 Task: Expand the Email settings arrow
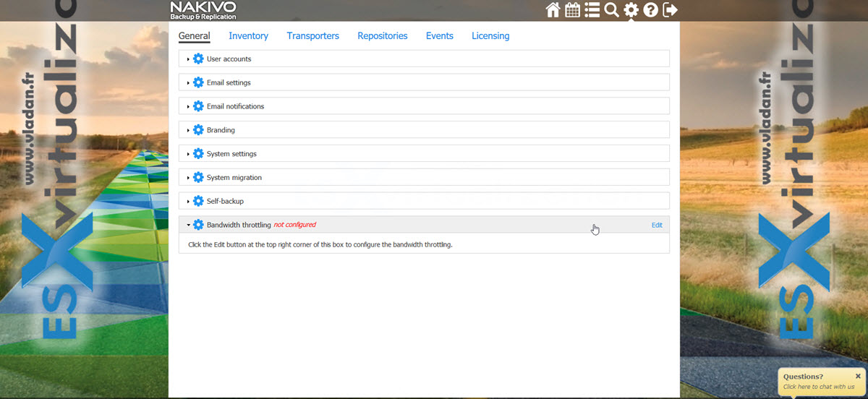pyautogui.click(x=188, y=83)
